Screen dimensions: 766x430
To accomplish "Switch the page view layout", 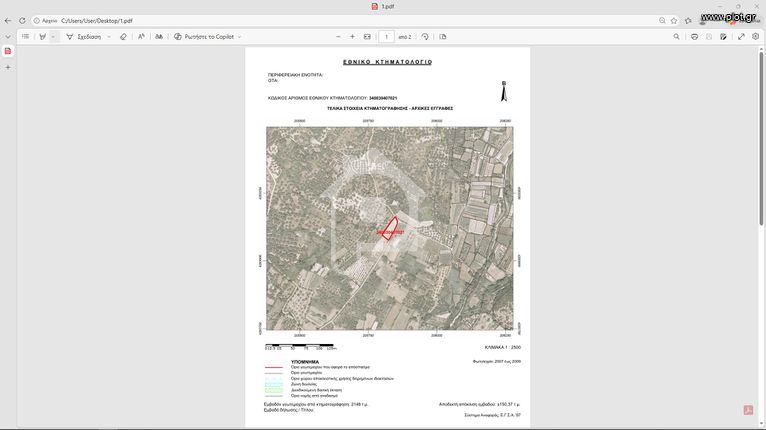I will coord(443,37).
